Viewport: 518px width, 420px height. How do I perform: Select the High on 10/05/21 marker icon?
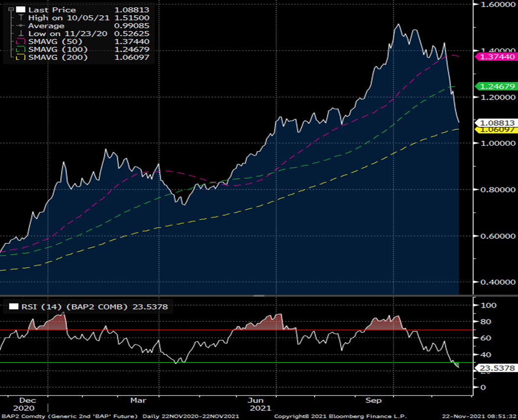click(x=21, y=18)
